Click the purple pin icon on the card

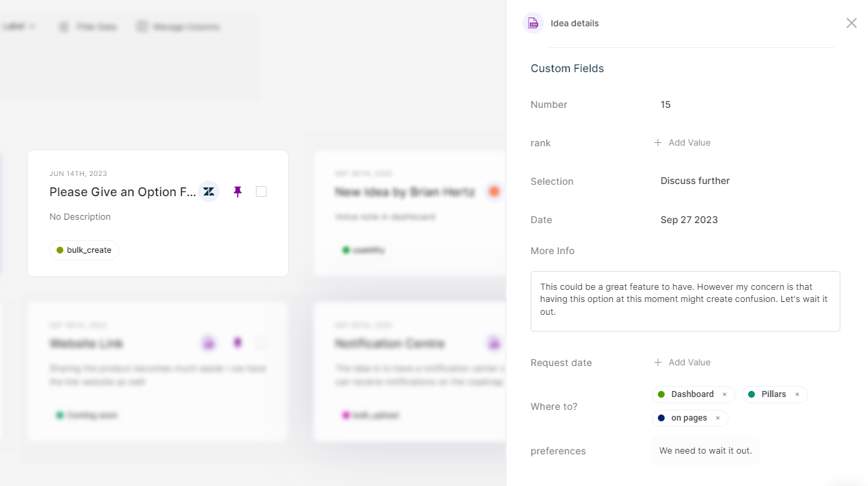click(237, 192)
